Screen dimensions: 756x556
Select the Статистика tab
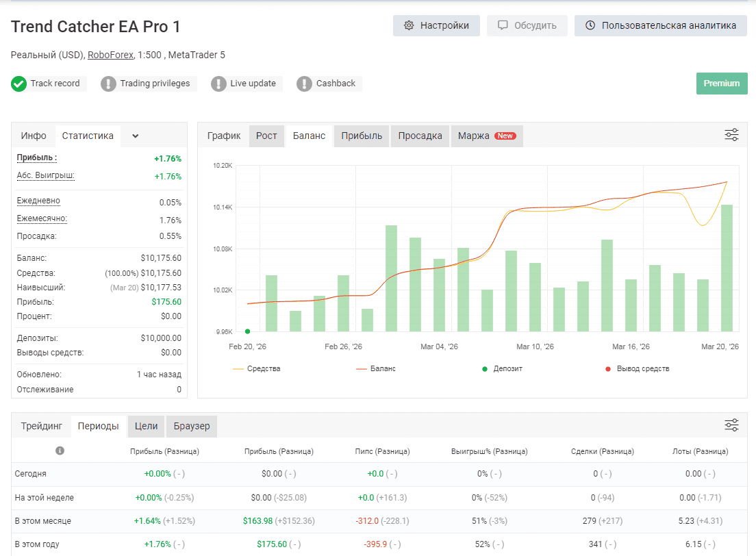point(88,136)
